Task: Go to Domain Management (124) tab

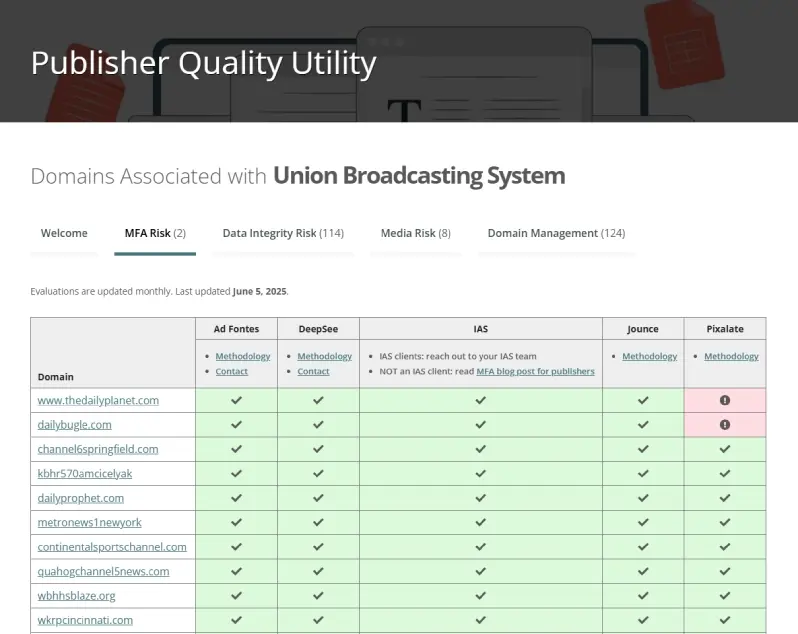Action: (556, 233)
